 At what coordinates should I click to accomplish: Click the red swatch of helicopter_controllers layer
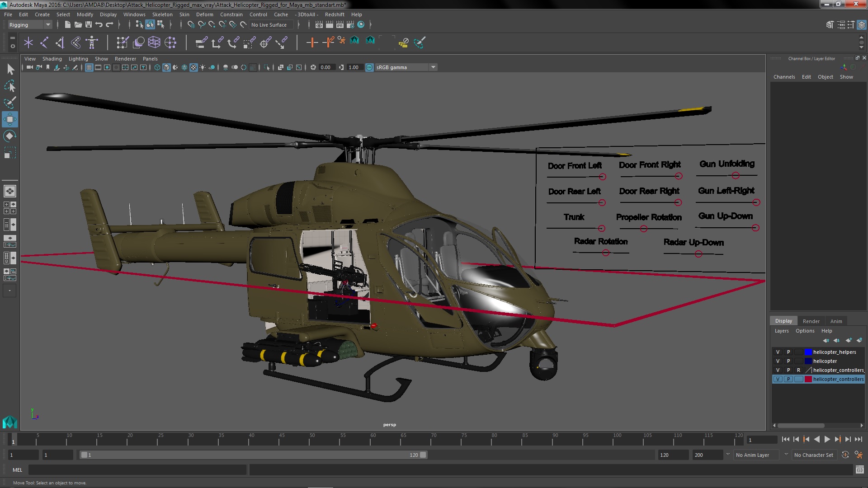tap(808, 379)
